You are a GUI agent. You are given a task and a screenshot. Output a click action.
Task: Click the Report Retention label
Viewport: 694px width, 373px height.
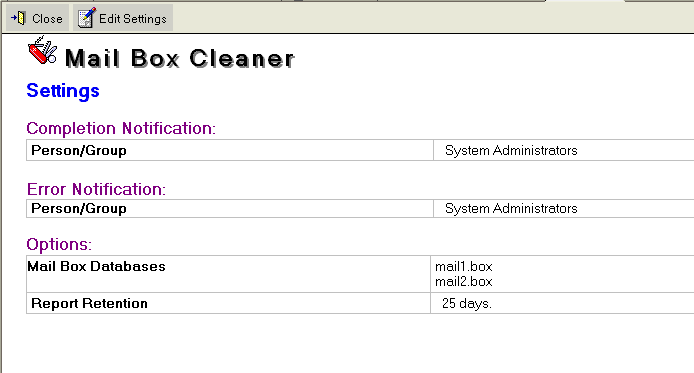(x=89, y=304)
